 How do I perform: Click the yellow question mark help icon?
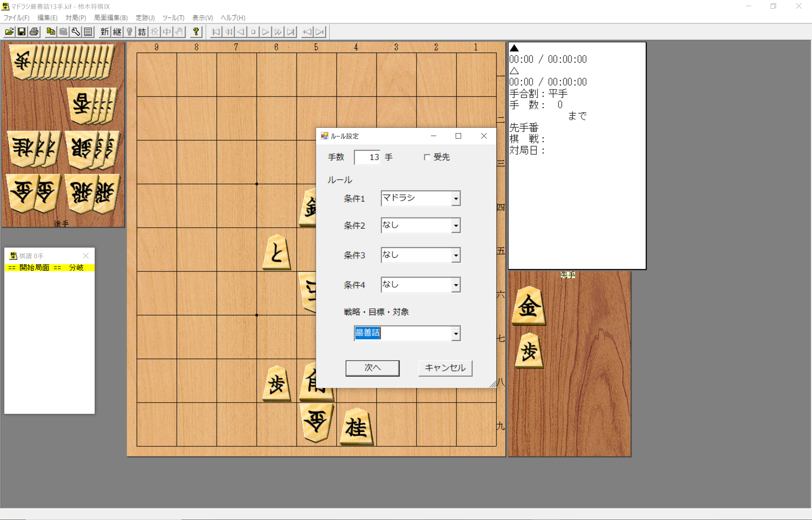[196, 32]
